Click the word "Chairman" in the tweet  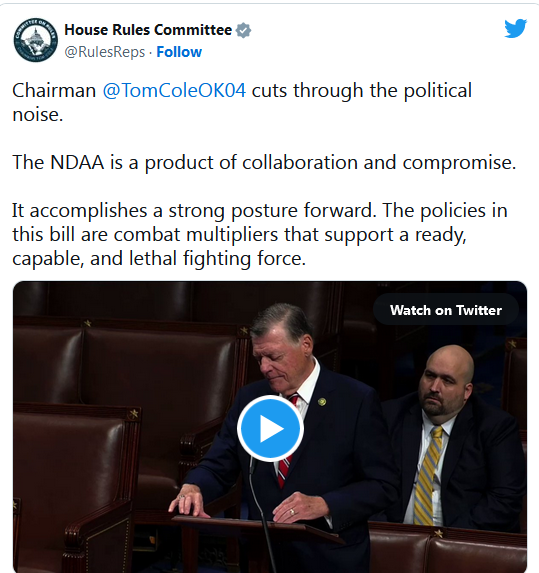pyautogui.click(x=54, y=90)
